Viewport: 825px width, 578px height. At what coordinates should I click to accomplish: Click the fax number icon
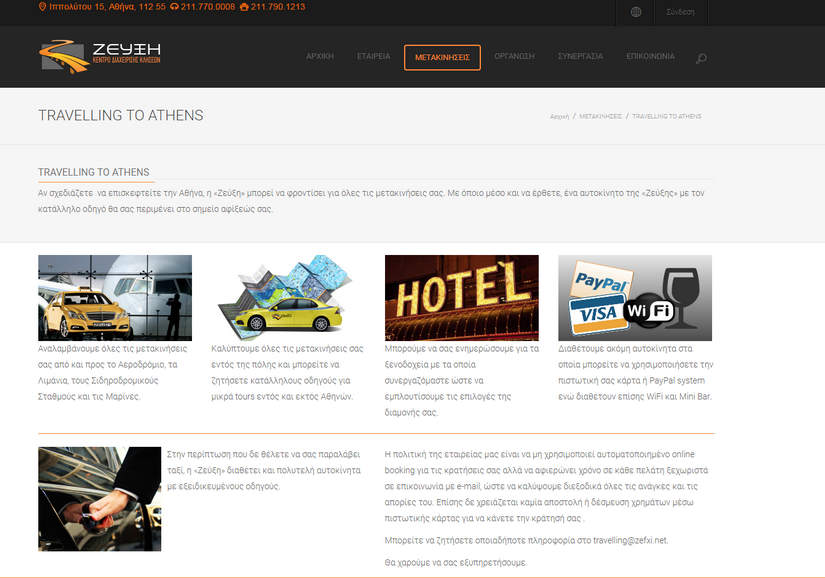[244, 7]
